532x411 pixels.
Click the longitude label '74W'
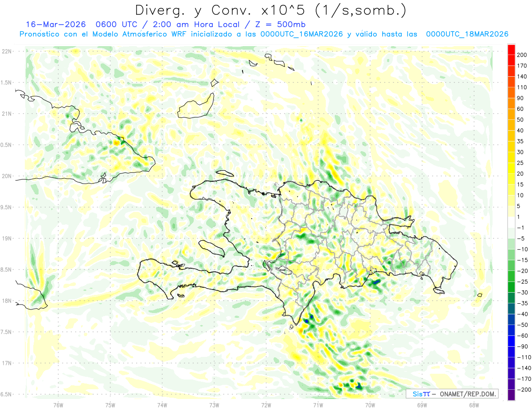pyautogui.click(x=162, y=405)
